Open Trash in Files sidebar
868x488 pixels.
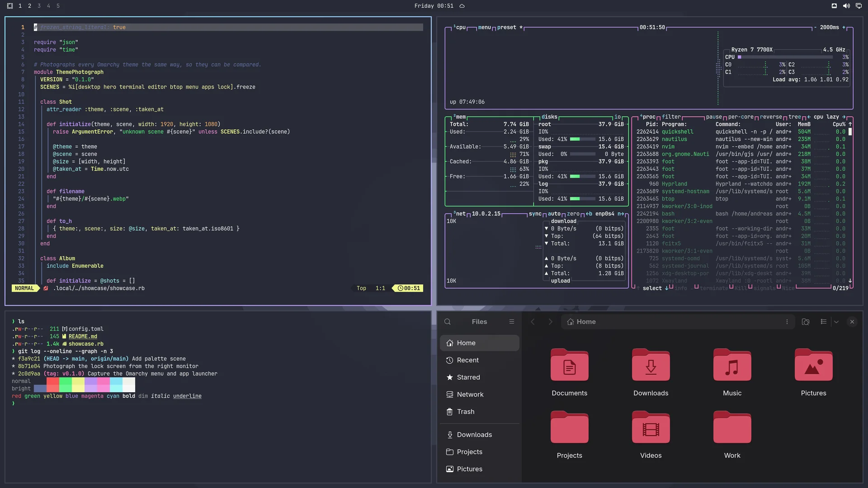coord(480,412)
